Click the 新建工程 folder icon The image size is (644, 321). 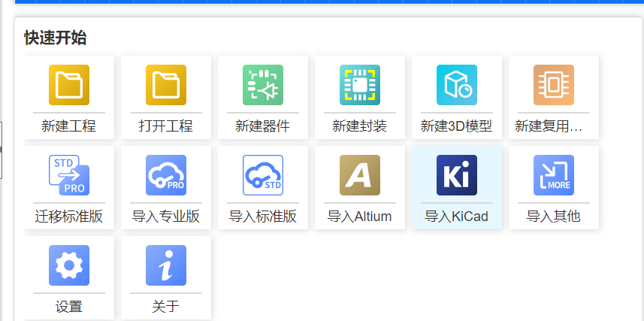click(69, 85)
